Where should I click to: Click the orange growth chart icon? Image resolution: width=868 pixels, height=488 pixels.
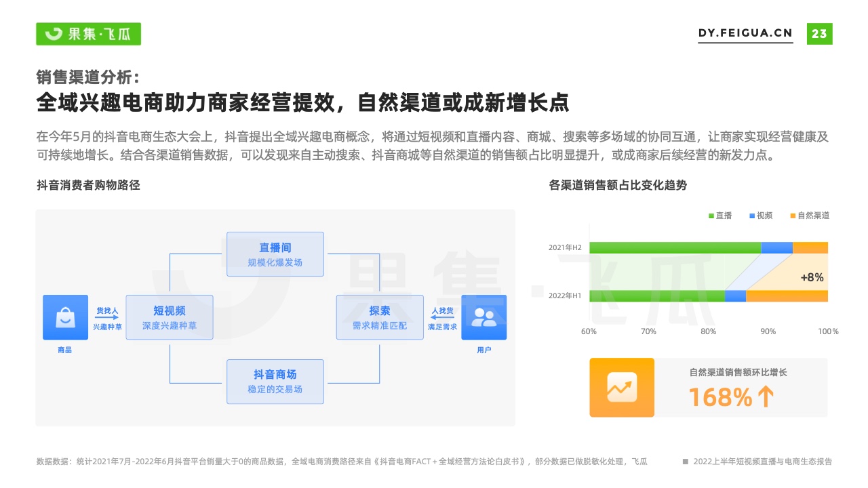click(x=622, y=387)
